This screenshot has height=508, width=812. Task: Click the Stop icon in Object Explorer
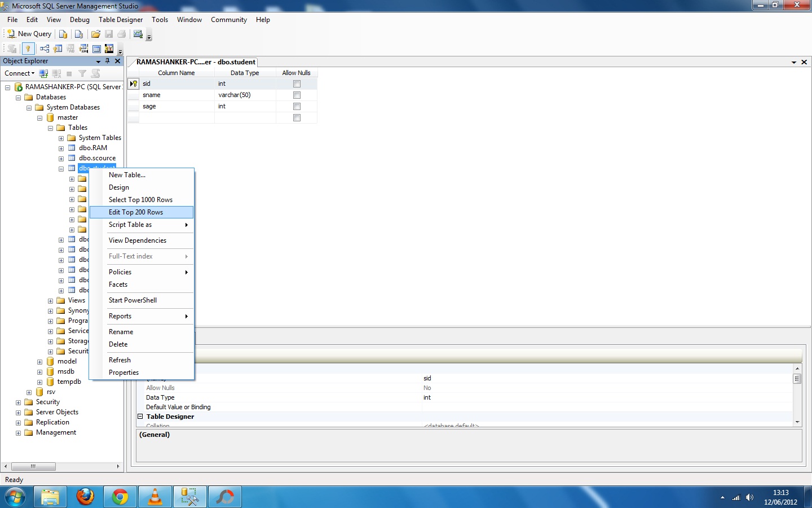(69, 73)
